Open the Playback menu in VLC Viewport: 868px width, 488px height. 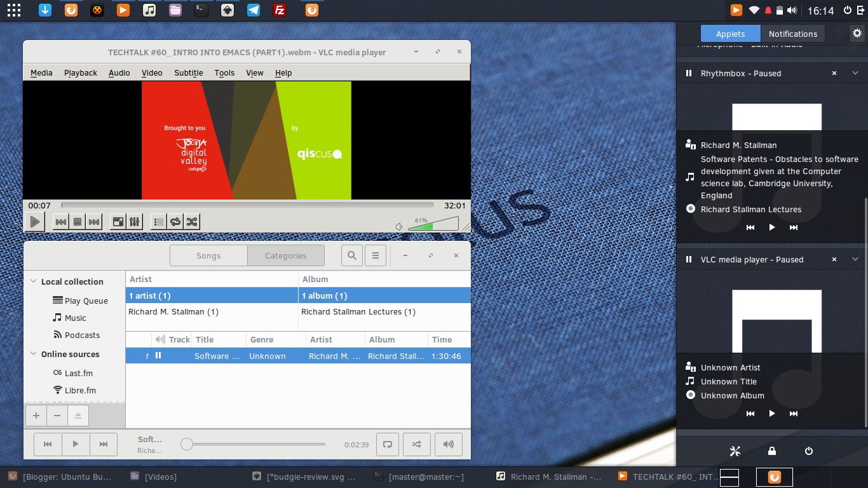pyautogui.click(x=80, y=72)
